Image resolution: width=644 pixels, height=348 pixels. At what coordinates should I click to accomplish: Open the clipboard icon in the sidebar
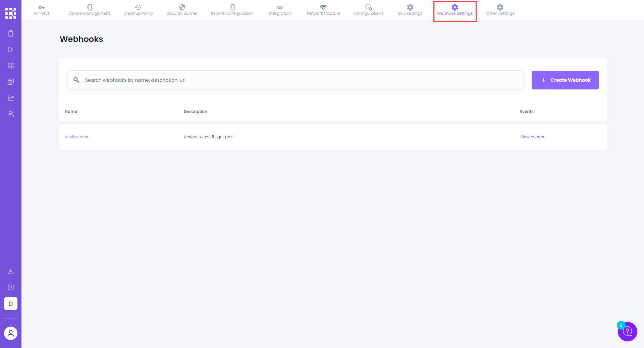(x=11, y=33)
